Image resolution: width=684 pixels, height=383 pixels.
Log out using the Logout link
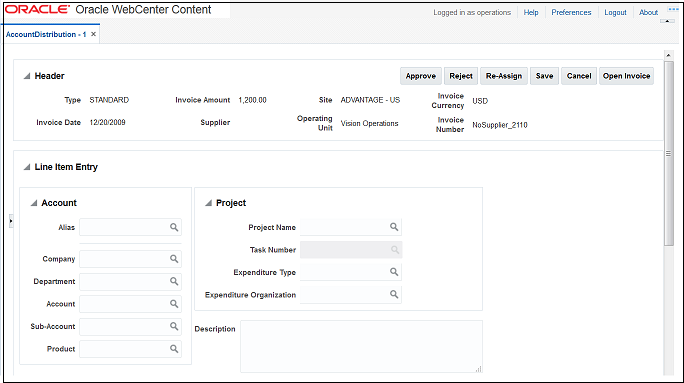point(615,12)
